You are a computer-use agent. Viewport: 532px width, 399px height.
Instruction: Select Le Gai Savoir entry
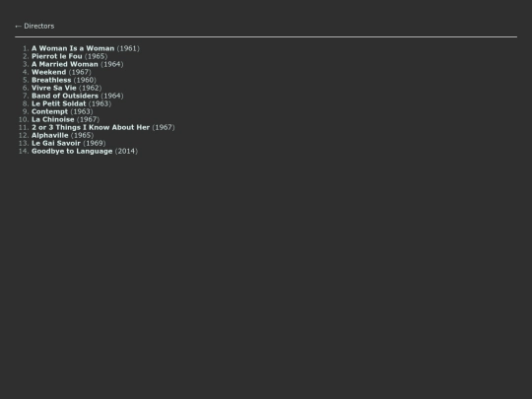(x=56, y=143)
